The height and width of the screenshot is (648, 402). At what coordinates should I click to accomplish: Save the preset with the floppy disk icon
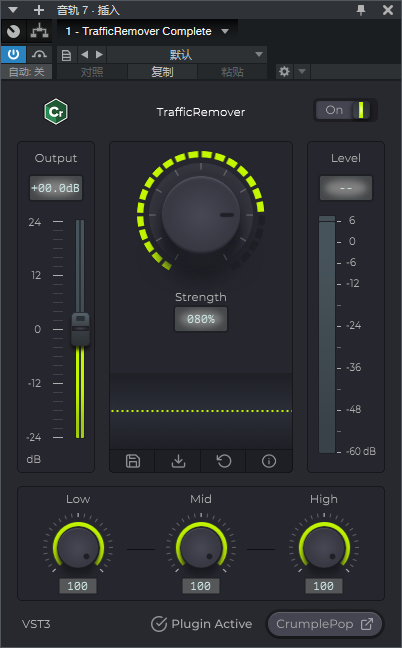(133, 461)
